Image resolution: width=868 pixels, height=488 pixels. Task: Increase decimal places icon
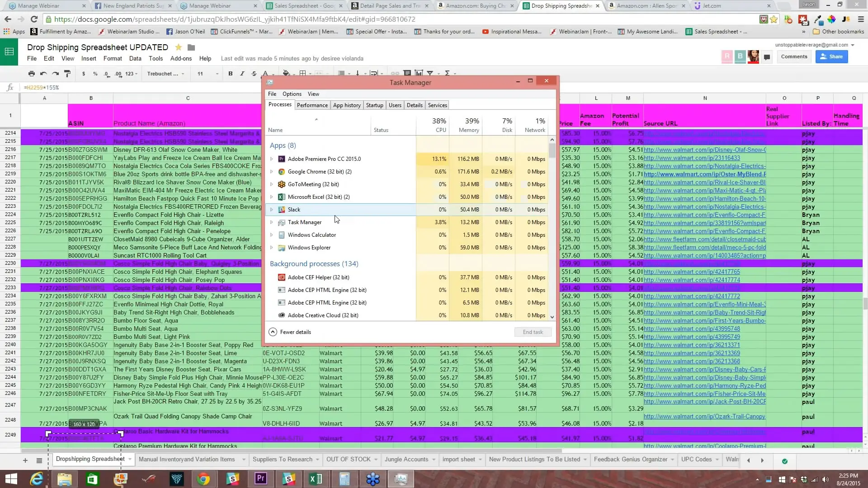point(118,74)
